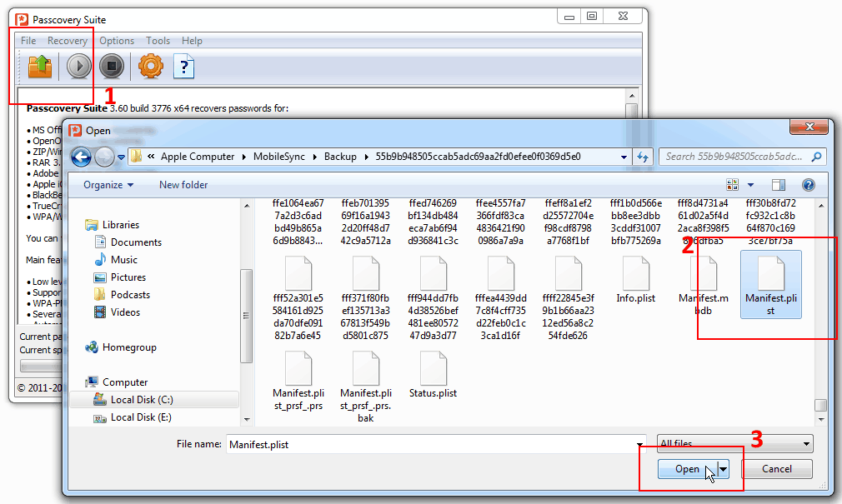Change view with the views icon
The width and height of the screenshot is (842, 504).
pos(733,185)
